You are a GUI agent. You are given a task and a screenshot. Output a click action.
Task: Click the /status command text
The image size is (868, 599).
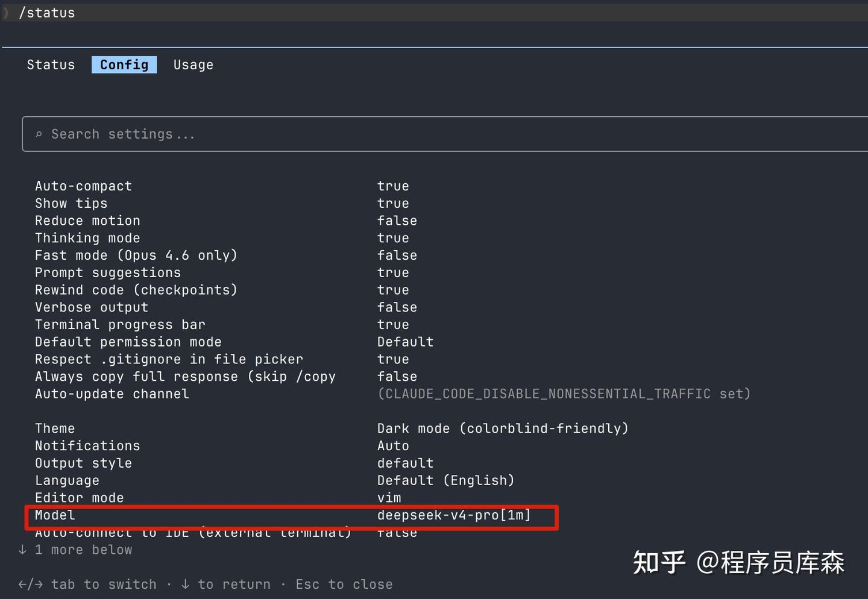point(47,13)
